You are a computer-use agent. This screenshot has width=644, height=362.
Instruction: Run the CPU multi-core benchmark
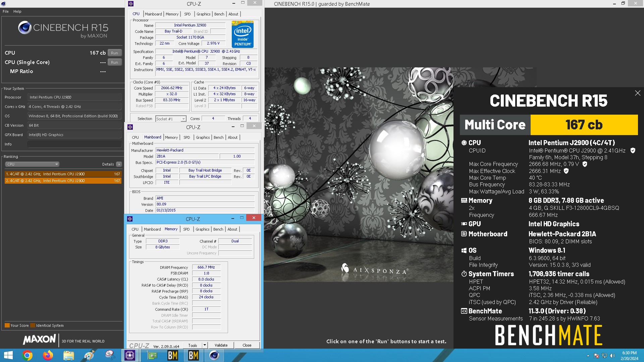point(114,53)
